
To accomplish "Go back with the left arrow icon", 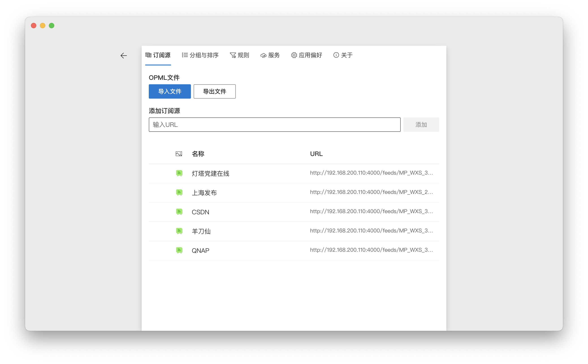I will click(123, 56).
